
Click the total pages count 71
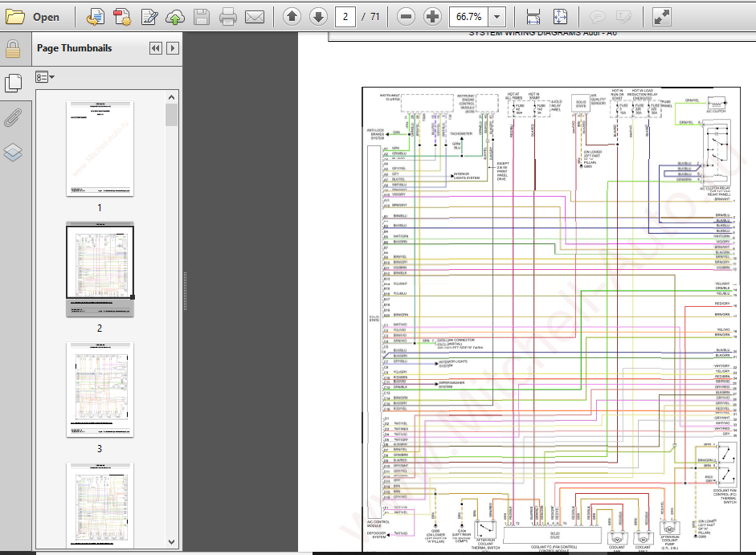[375, 17]
